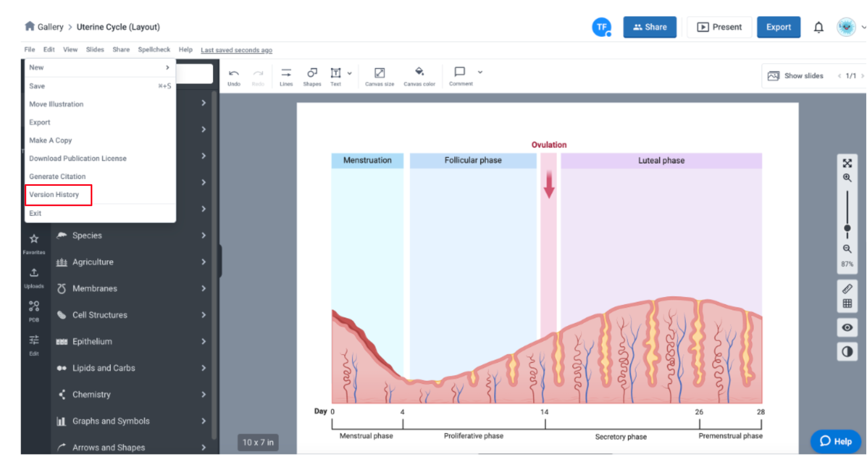Expand the Comment dropdown arrow
Screen dimensions: 868x459
pos(480,72)
